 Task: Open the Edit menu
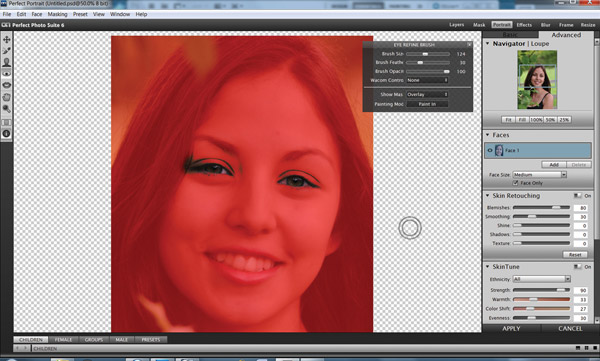click(x=21, y=14)
